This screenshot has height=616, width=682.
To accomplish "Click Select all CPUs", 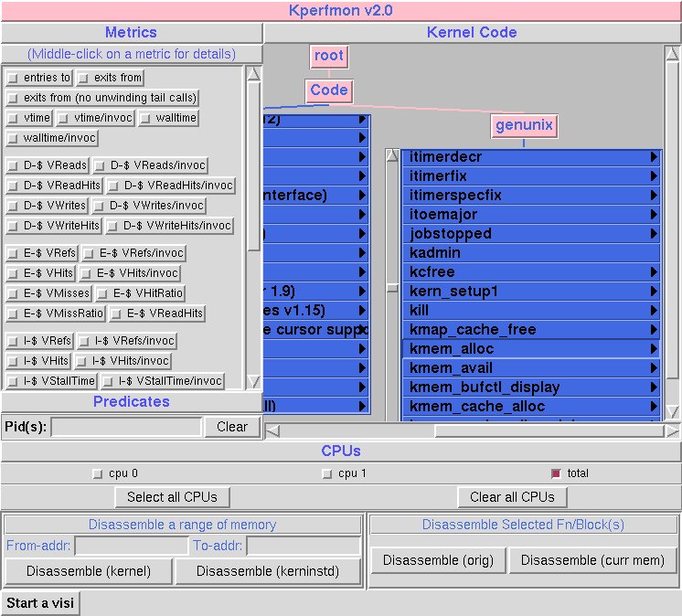I will 172,497.
